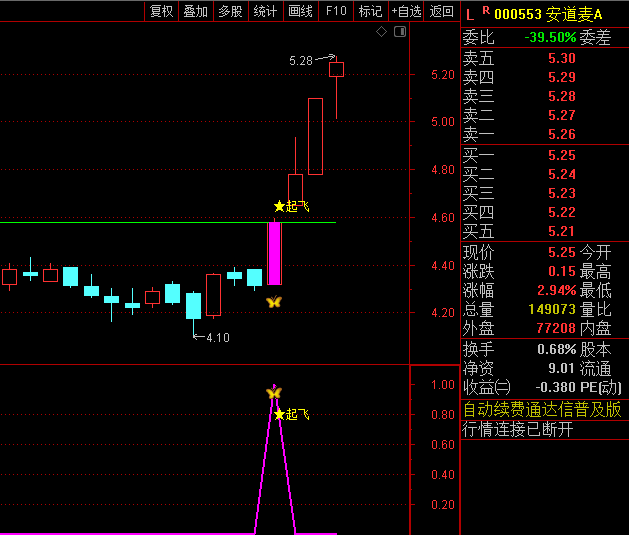Click the large red candle below 5.10
The image size is (629, 535).
(x=315, y=136)
